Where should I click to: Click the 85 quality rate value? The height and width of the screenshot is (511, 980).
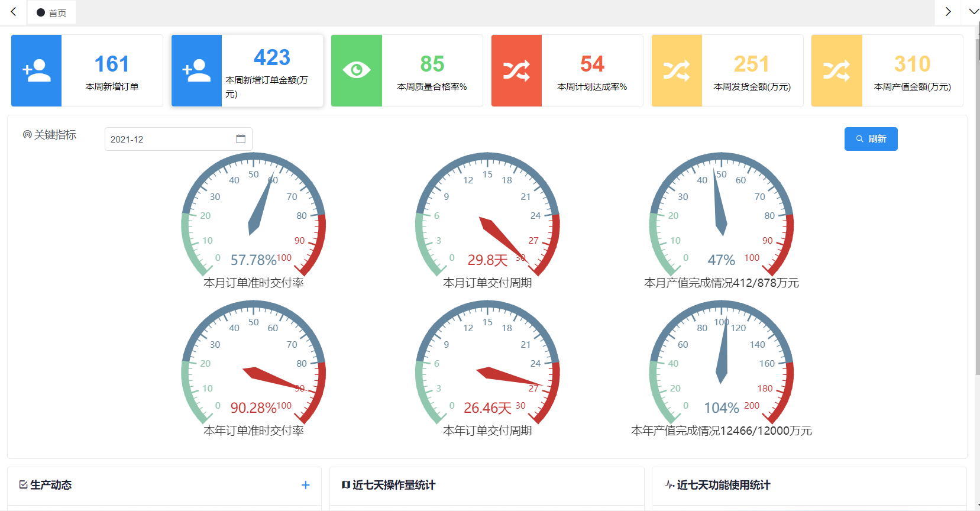point(432,64)
